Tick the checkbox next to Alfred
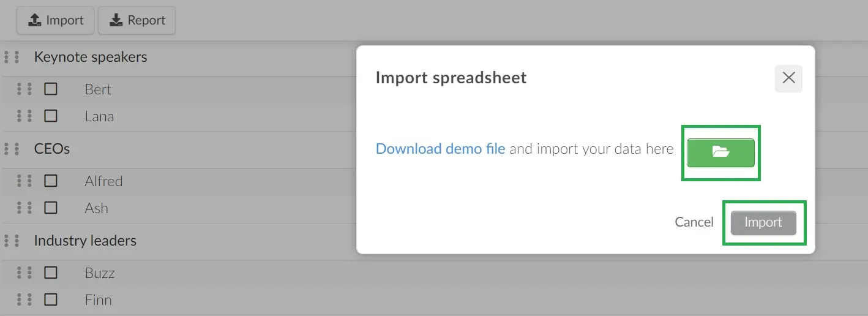 click(x=51, y=181)
